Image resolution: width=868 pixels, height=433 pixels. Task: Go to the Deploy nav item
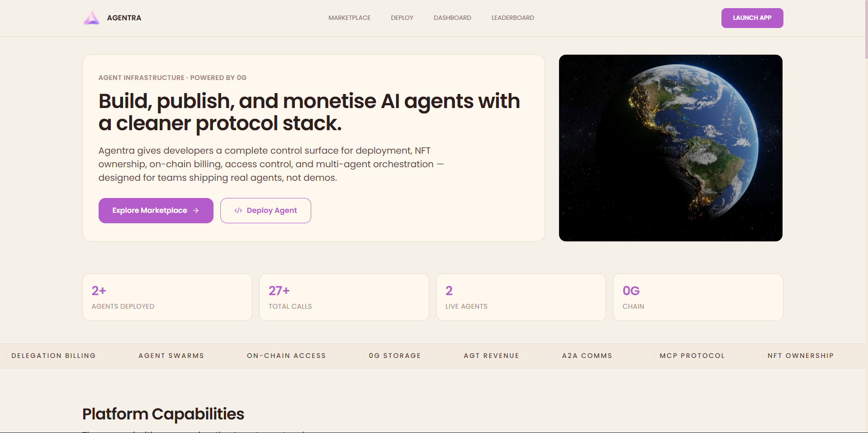(x=402, y=18)
